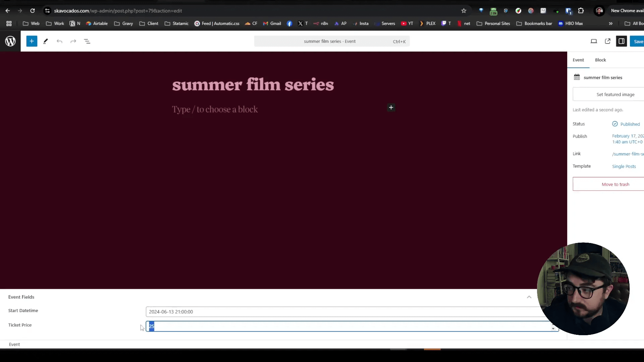Select the Tools (pencil) editing mode icon
The width and height of the screenshot is (644, 362).
pos(46,41)
